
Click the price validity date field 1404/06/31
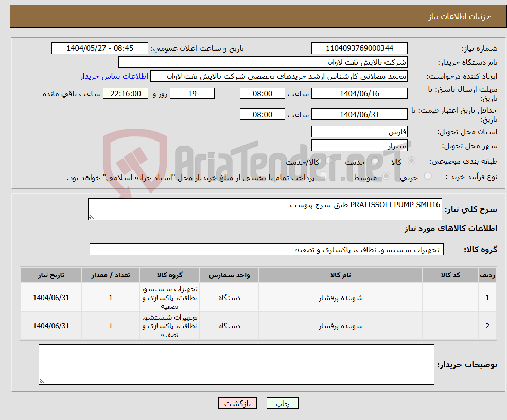click(x=359, y=114)
